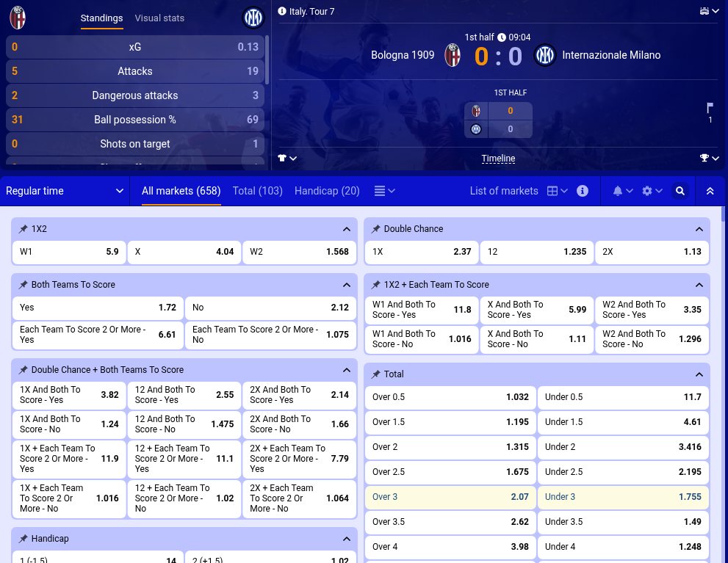The height and width of the screenshot is (563, 728).
Task: Open the Regular time dropdown
Action: [x=65, y=191]
